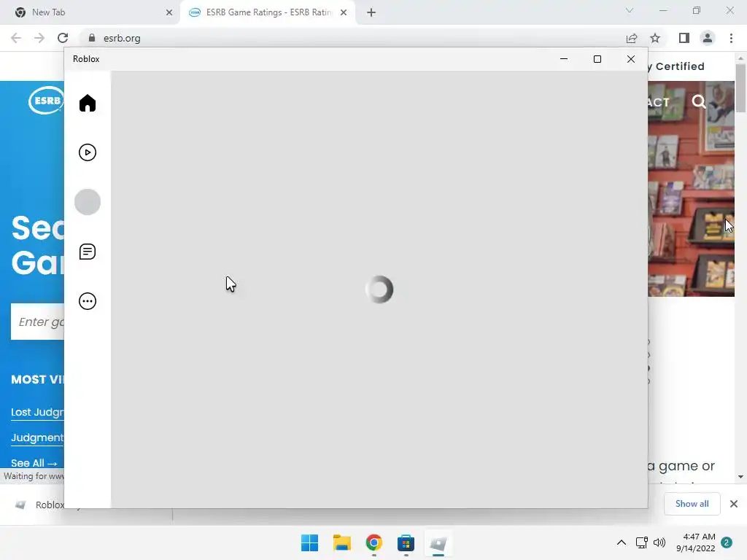Close the Chrome downloads bar
This screenshot has height=560, width=747.
tap(734, 504)
